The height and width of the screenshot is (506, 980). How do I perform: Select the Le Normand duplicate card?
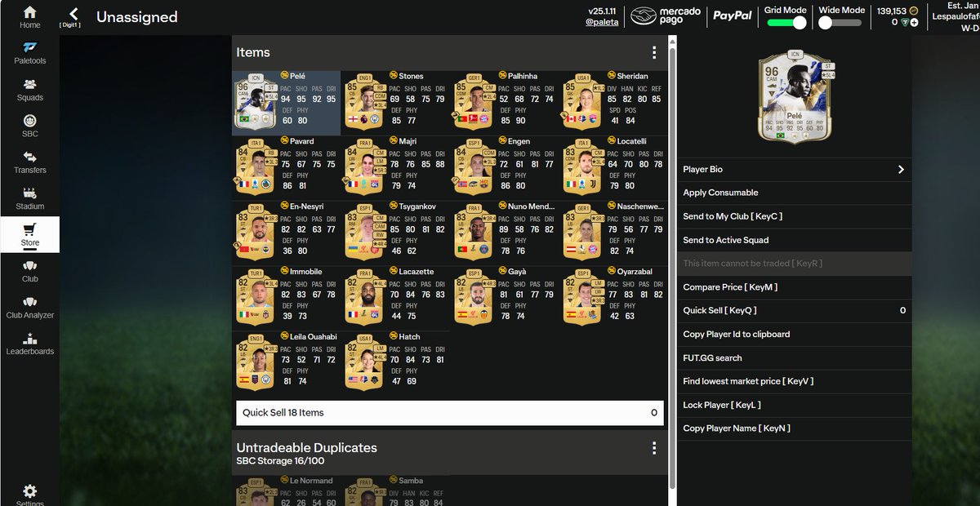[x=286, y=490]
